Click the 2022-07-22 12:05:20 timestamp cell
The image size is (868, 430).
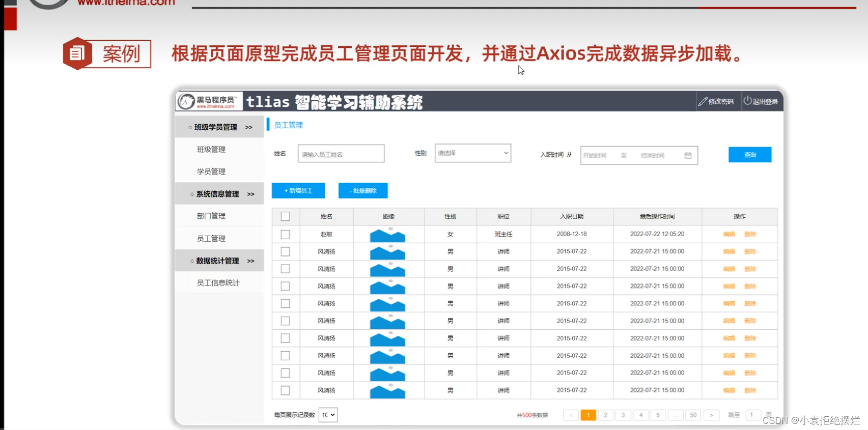pos(657,234)
